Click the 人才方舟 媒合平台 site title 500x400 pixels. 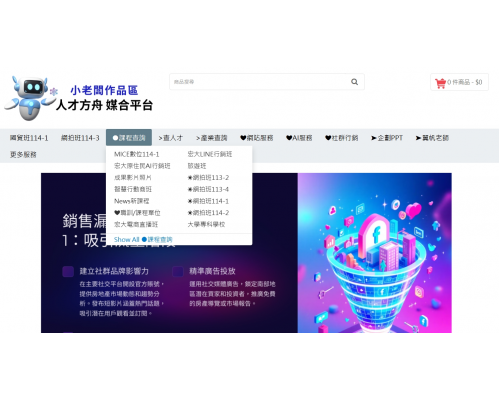(x=104, y=105)
